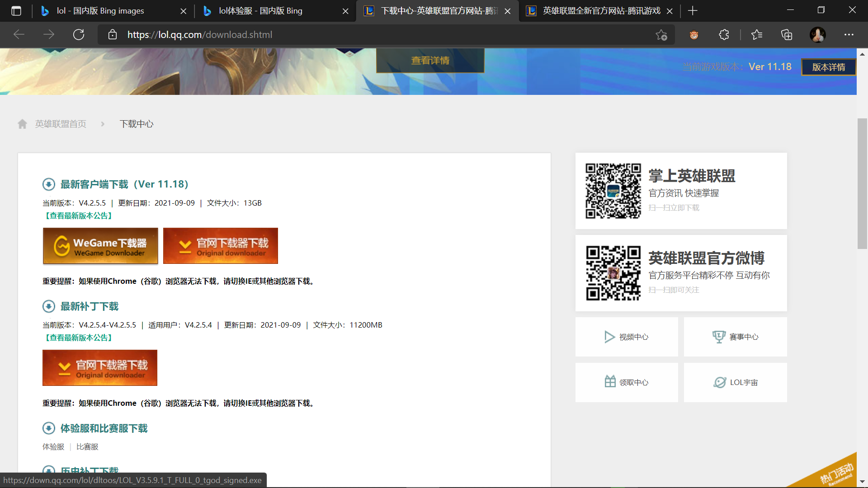Close the 下载中心 tab
The width and height of the screenshot is (868, 488).
[508, 11]
